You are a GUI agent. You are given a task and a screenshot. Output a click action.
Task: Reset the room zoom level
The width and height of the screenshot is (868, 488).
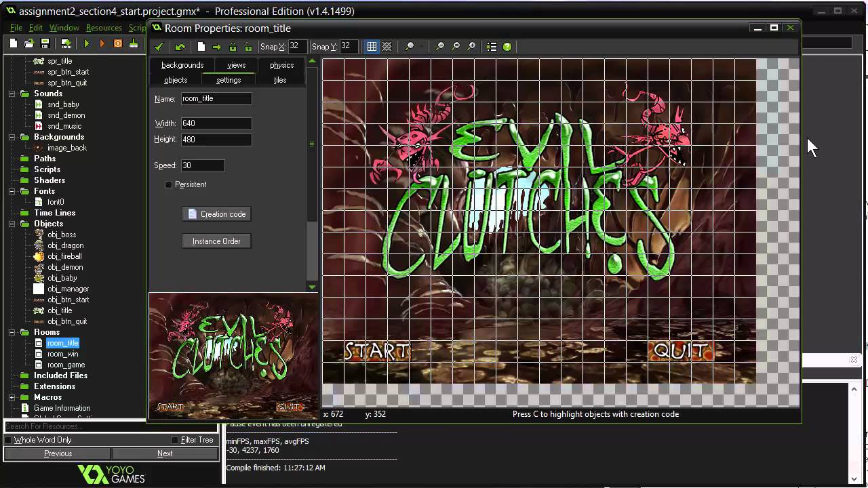456,47
